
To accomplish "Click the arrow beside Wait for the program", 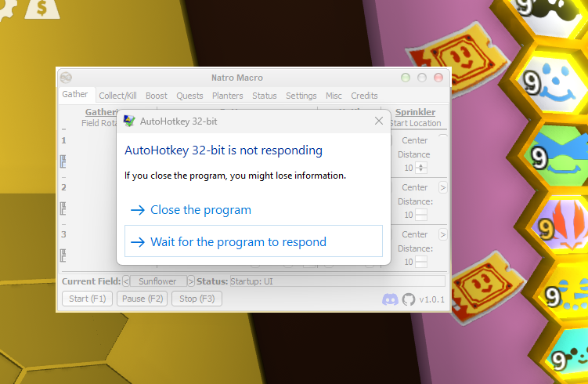I will click(138, 242).
